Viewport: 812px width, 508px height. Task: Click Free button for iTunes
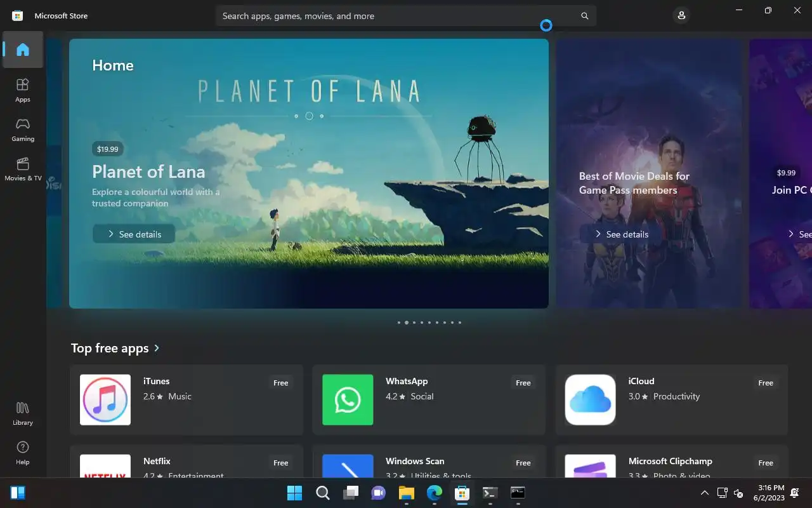point(281,383)
